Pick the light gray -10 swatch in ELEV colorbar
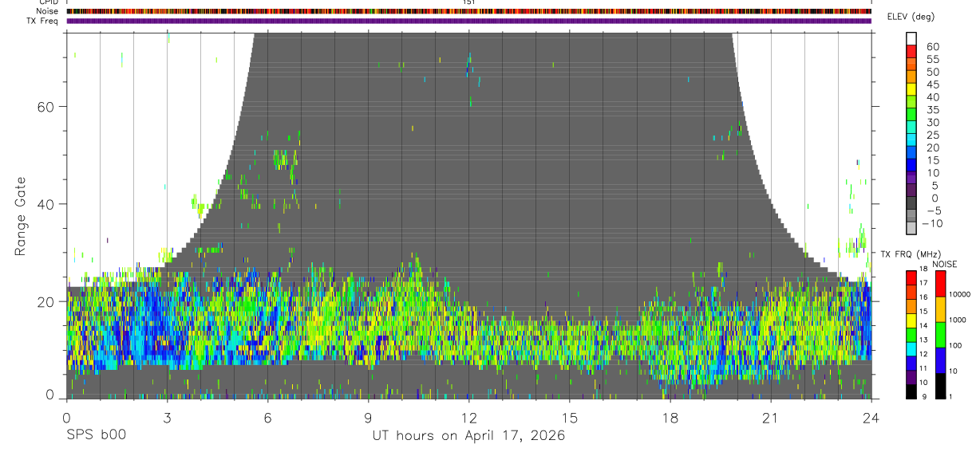 click(911, 228)
